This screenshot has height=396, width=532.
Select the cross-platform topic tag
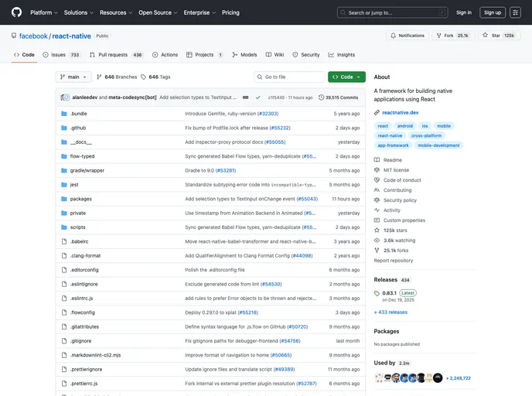point(426,135)
